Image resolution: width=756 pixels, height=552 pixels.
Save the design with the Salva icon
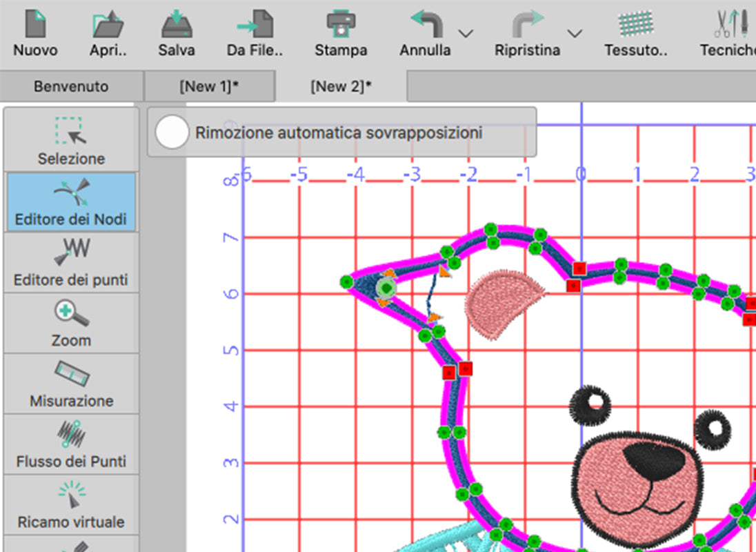click(177, 25)
